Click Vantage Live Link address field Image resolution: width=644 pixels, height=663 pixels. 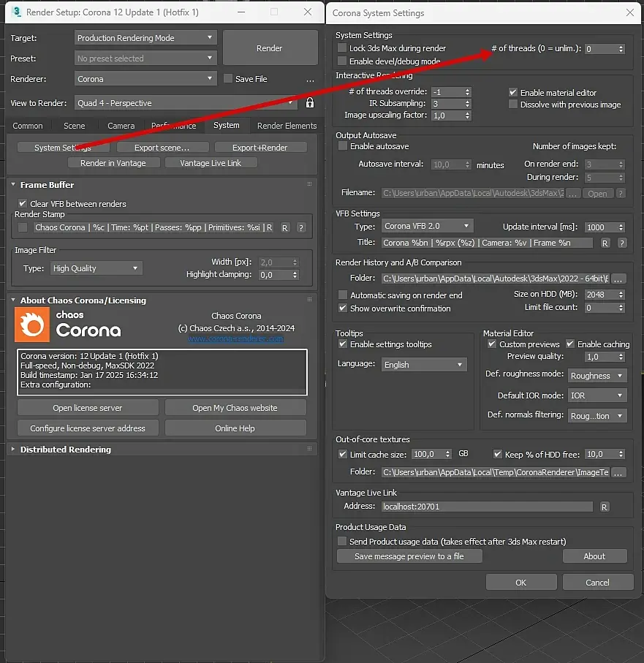click(487, 507)
